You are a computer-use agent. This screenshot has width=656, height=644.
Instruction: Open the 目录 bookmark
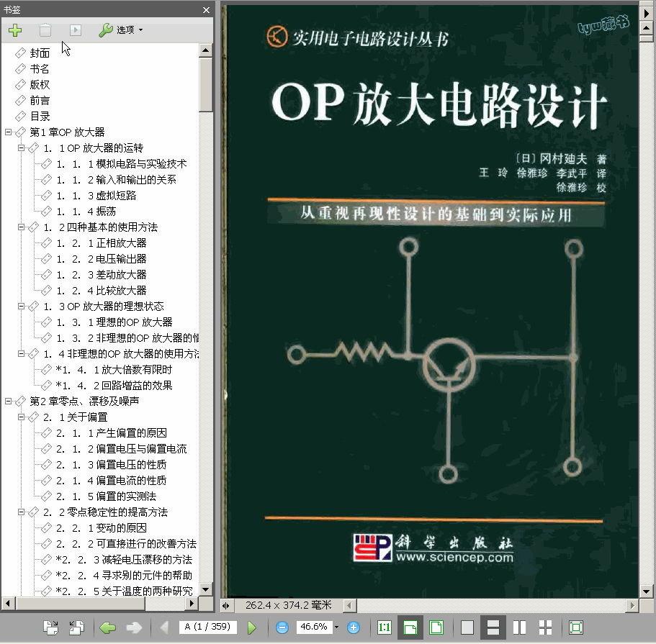40,117
